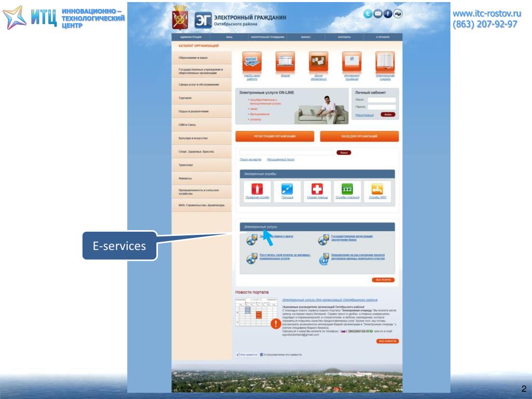The image size is (532, 399).
Task: Focus the Логин input field
Action: [x=382, y=100]
